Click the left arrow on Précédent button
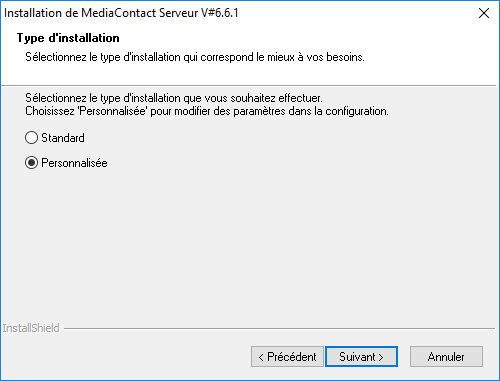This screenshot has height=381, width=500. (x=261, y=357)
